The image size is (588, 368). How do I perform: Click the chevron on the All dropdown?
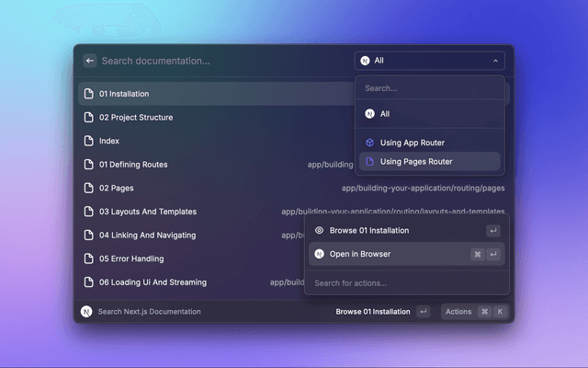[496, 61]
